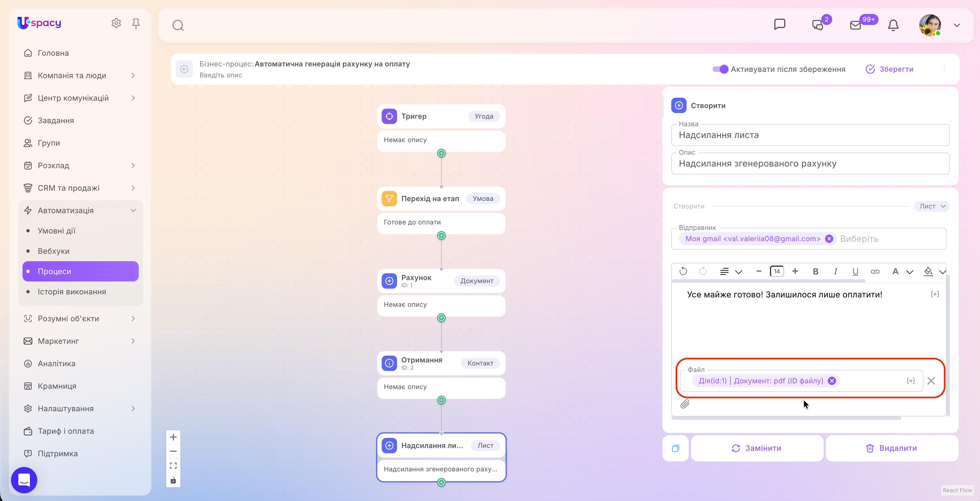Open the sidebar settings gear icon
Image resolution: width=980 pixels, height=501 pixels.
(x=116, y=23)
